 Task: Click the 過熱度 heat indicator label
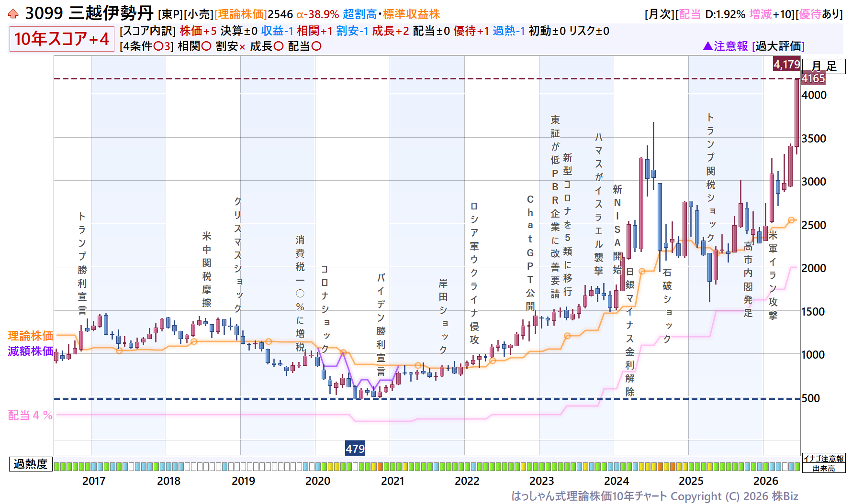click(31, 464)
